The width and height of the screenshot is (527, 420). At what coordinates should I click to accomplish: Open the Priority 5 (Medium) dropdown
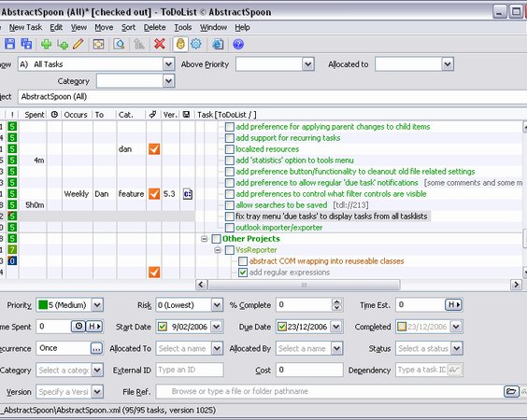coord(97,305)
